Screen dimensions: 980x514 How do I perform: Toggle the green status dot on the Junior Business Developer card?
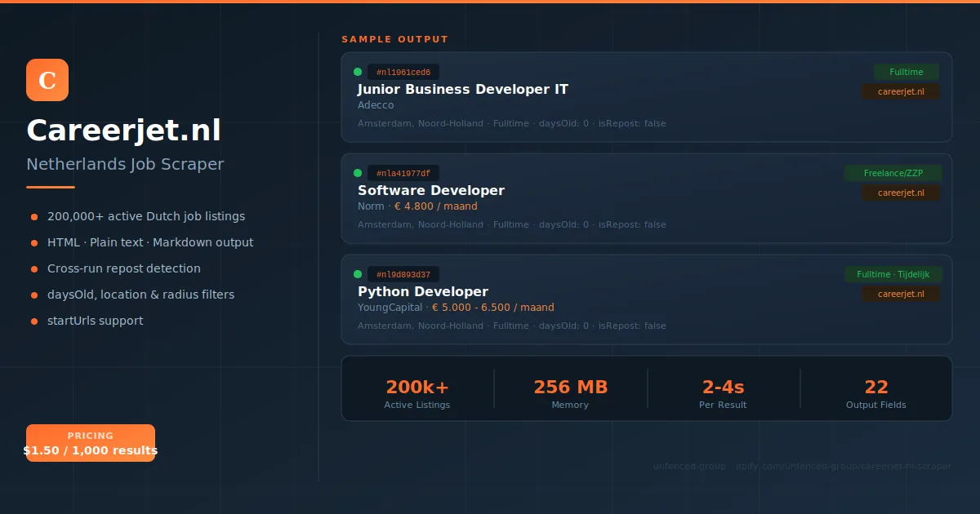click(x=357, y=72)
